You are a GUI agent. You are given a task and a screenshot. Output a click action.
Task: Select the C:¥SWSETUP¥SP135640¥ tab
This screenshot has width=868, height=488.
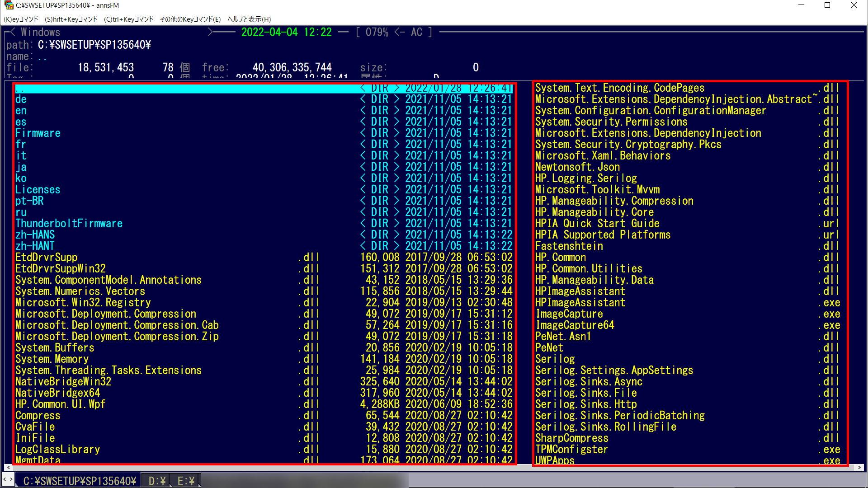80,481
